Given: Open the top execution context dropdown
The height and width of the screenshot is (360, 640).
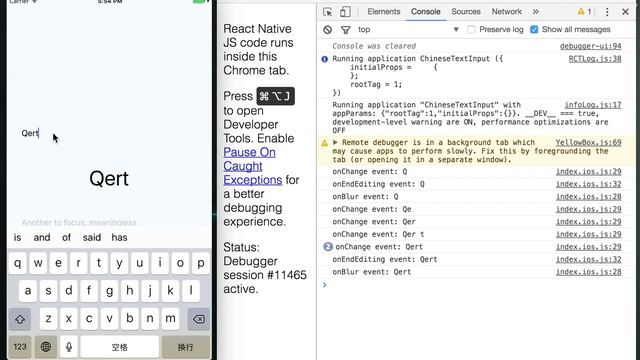Looking at the screenshot, I should pos(408,29).
